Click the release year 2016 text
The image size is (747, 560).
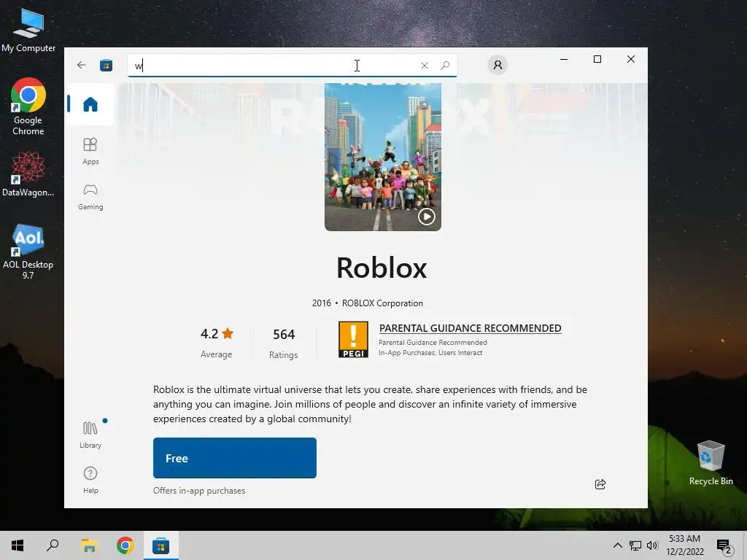click(x=321, y=303)
